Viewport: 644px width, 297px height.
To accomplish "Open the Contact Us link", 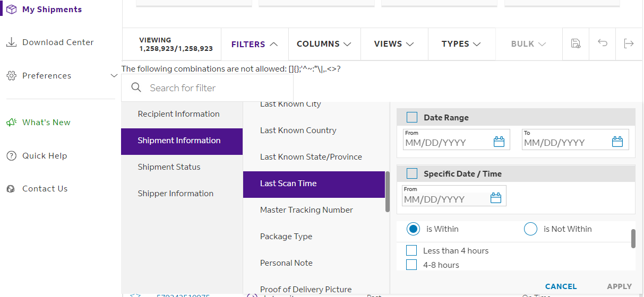I will point(45,189).
